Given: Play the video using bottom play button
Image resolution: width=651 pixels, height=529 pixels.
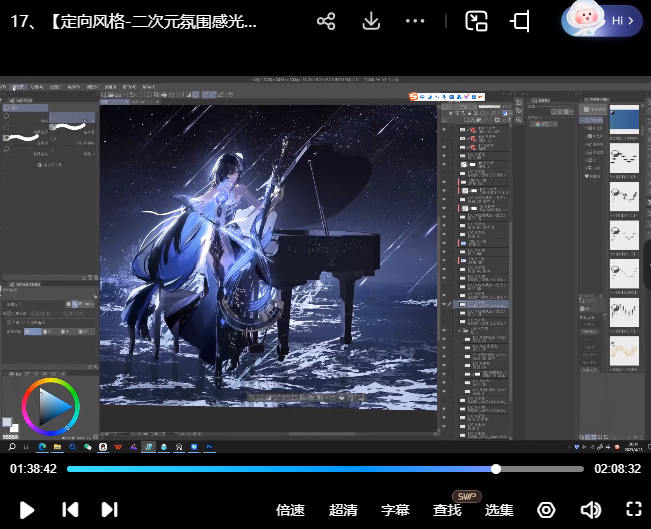Looking at the screenshot, I should click(x=27, y=509).
